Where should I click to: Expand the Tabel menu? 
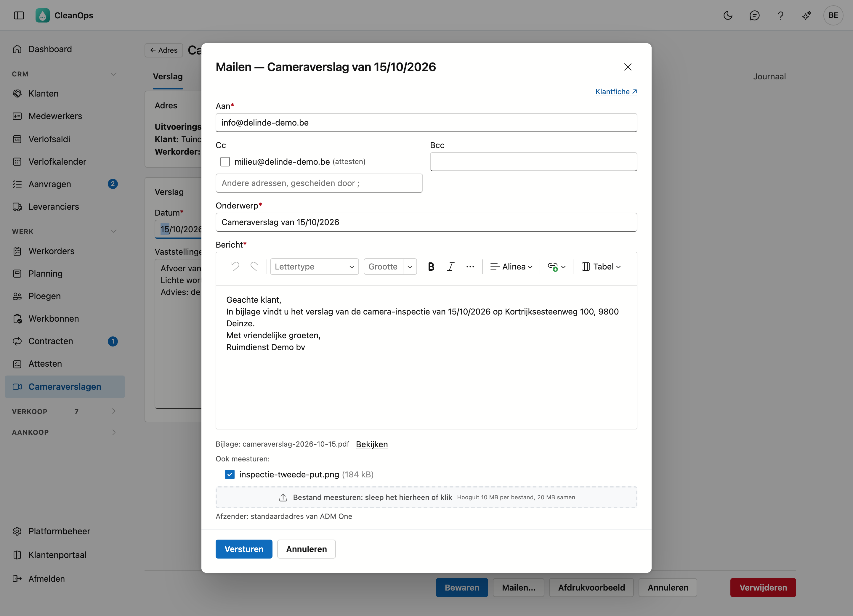coord(601,267)
